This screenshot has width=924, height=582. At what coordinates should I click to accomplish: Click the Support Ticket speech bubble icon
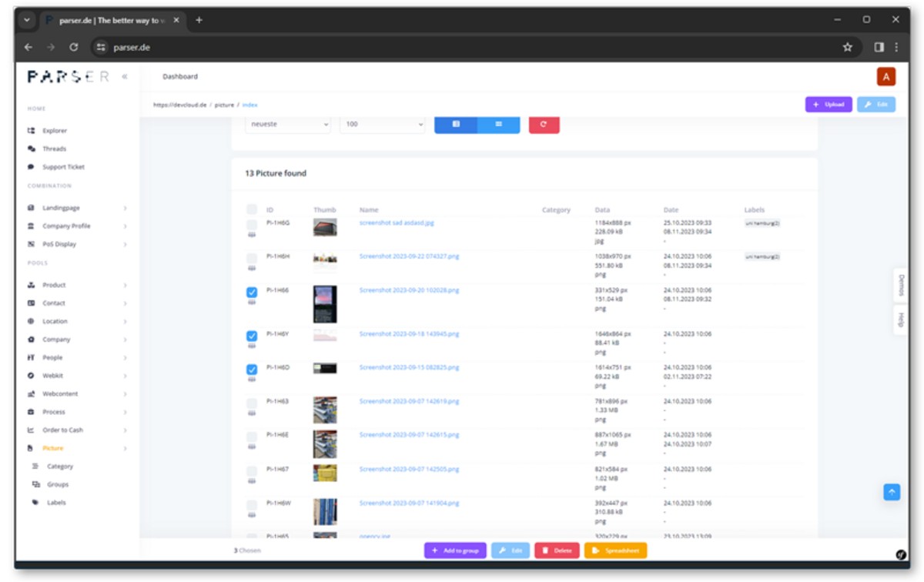[x=31, y=167]
